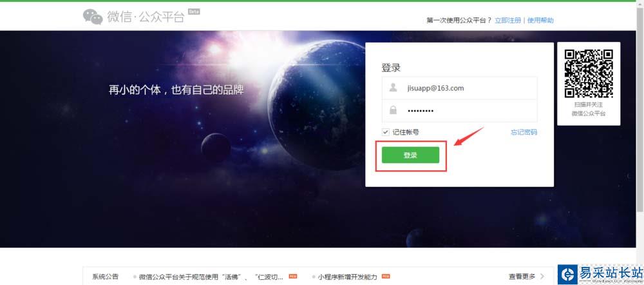The height and width of the screenshot is (285, 644).
Task: Click the 微信·公众平台 title text
Action: tap(146, 17)
